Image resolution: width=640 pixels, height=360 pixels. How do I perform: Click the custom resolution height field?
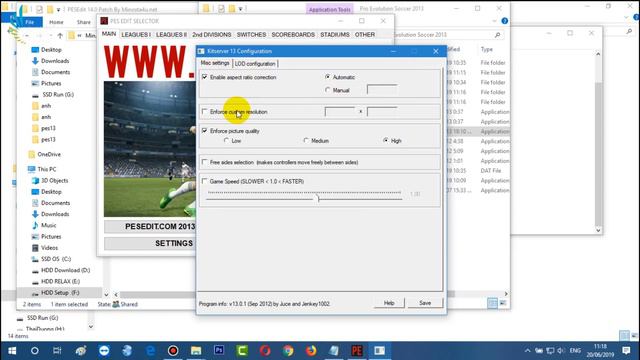click(382, 111)
